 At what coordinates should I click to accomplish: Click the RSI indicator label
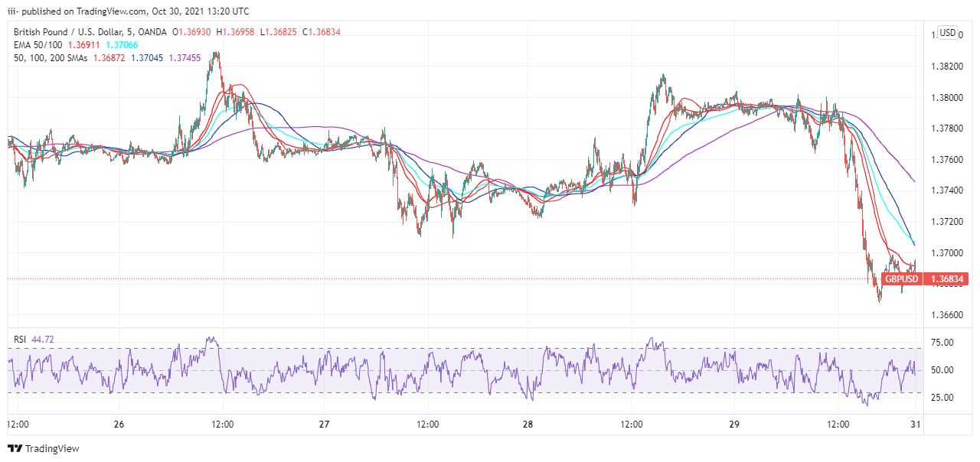[x=21, y=339]
